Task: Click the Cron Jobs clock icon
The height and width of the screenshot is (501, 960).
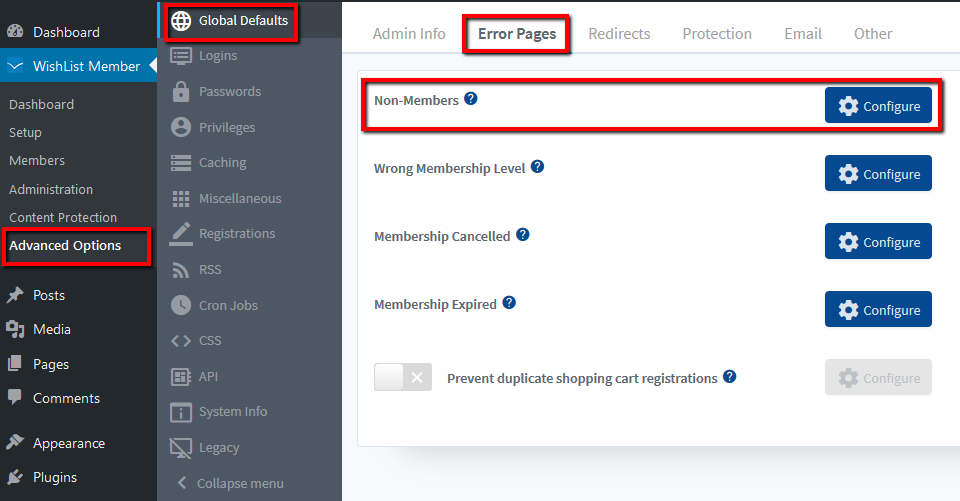Action: [181, 305]
